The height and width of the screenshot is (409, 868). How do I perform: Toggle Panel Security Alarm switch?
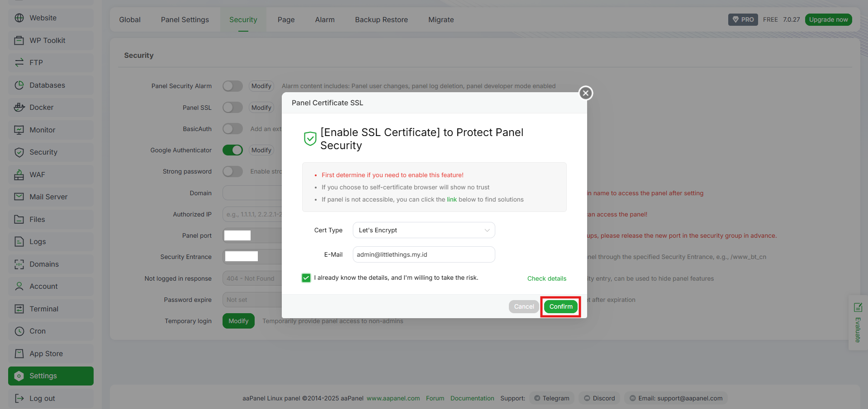(x=232, y=86)
